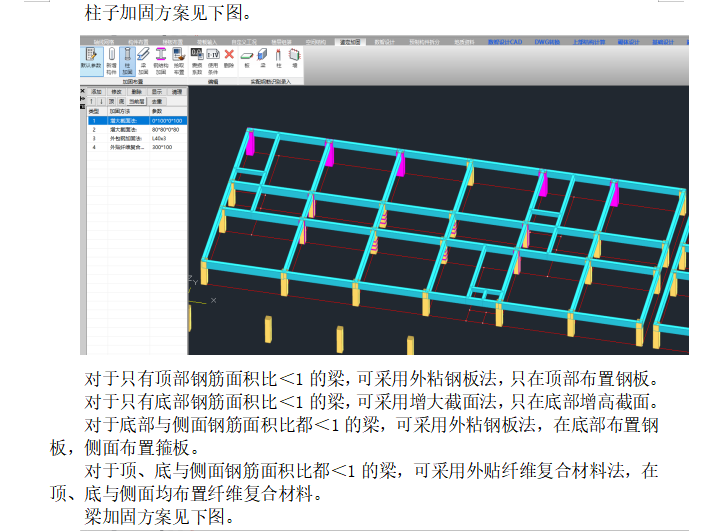Image resolution: width=713 pixels, height=531 pixels.
Task: Close the strengthening list side panel
Action: (x=83, y=91)
